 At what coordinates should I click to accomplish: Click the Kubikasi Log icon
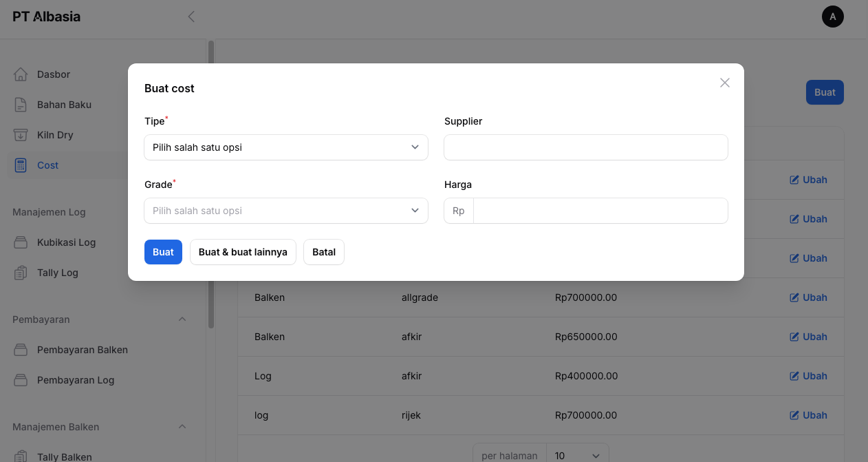click(21, 242)
